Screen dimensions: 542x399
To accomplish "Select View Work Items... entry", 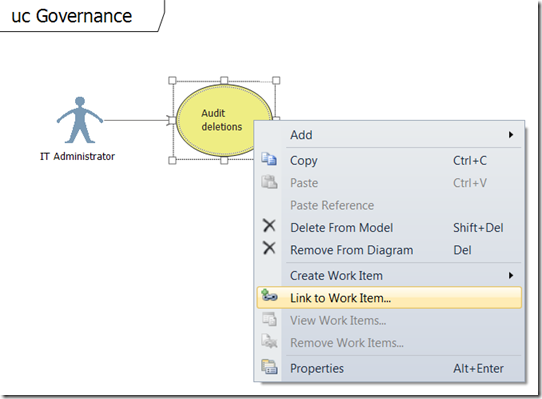I will [389, 321].
